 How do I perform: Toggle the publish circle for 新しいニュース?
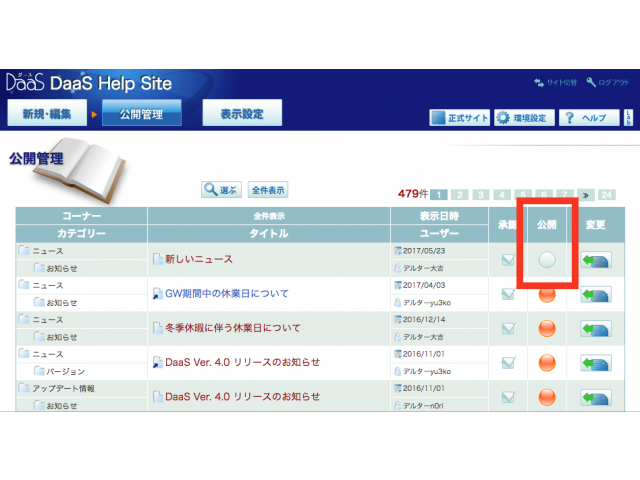coord(546,260)
